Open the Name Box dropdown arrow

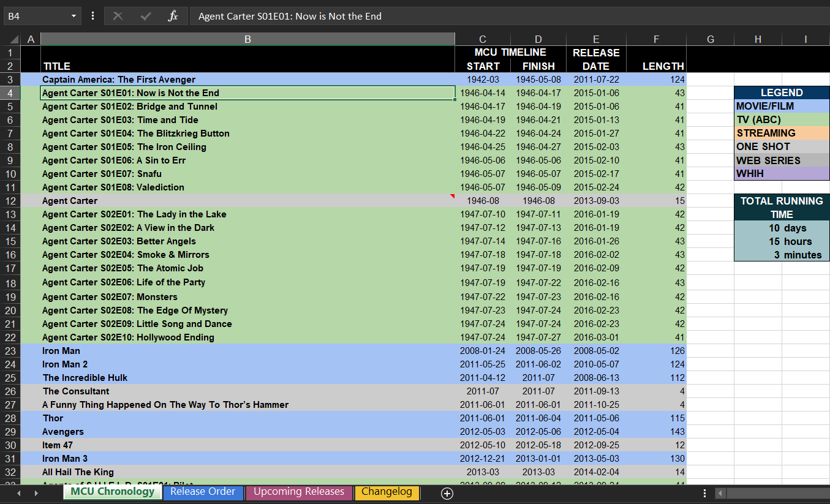[x=74, y=16]
